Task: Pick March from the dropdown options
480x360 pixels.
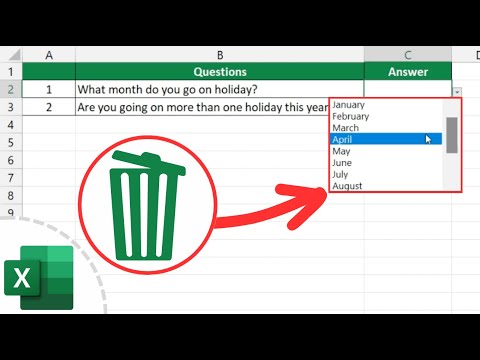Action: tap(387, 128)
